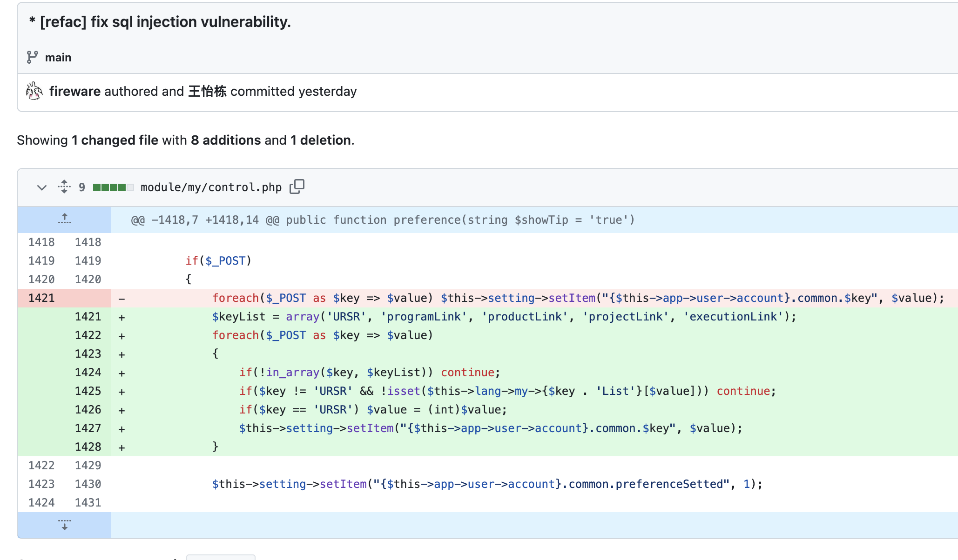Click the git branch icon
Viewport: 958px width, 560px height.
[32, 57]
